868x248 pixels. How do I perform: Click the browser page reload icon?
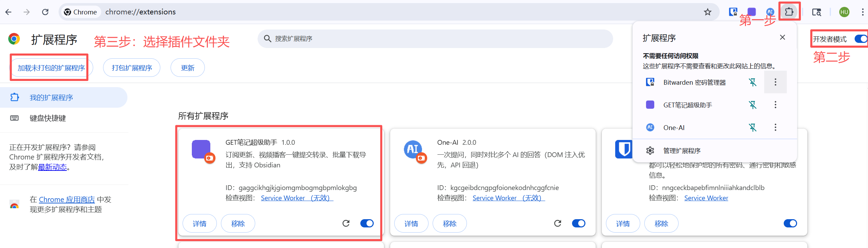click(45, 12)
